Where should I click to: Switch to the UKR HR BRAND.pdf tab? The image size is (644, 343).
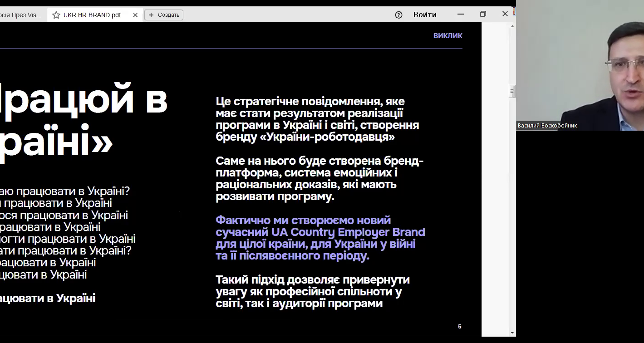coord(92,15)
